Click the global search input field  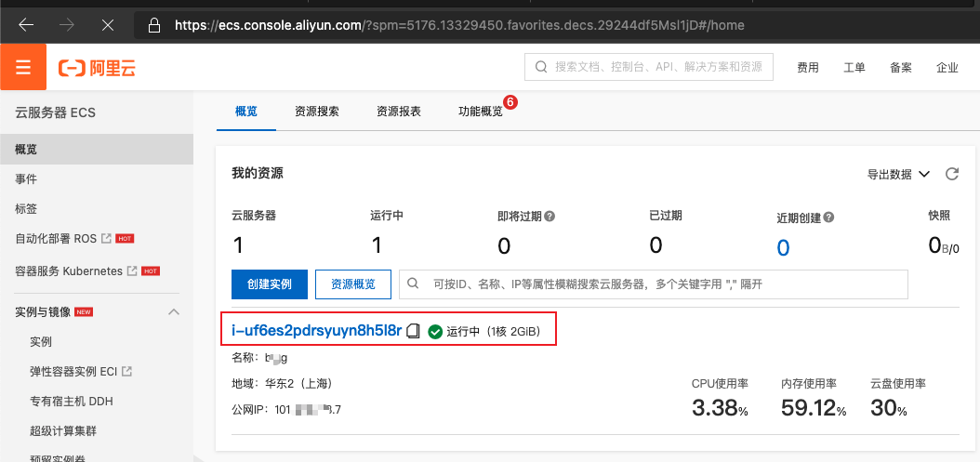click(649, 67)
